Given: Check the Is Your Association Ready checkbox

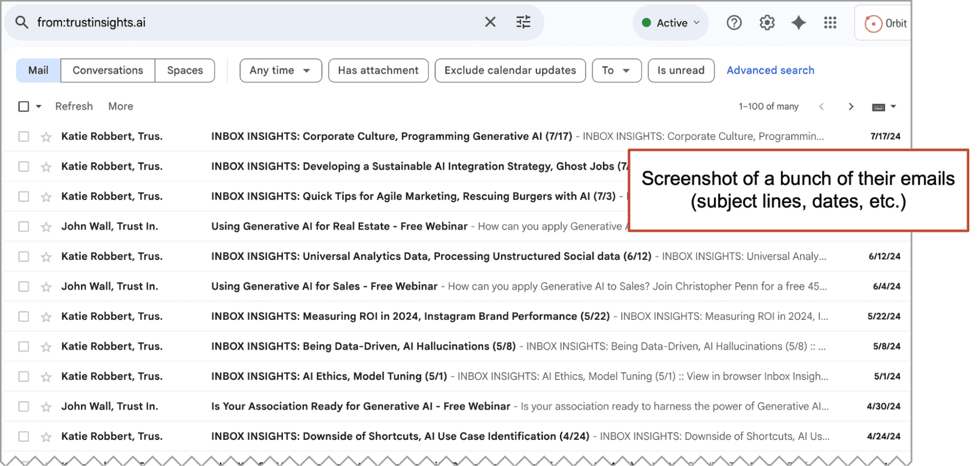Looking at the screenshot, I should (24, 406).
